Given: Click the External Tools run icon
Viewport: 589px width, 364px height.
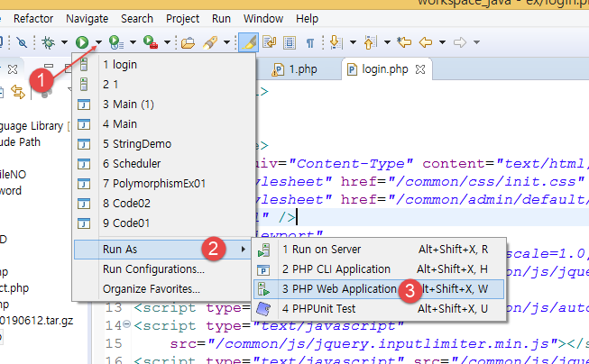Looking at the screenshot, I should coord(151,42).
